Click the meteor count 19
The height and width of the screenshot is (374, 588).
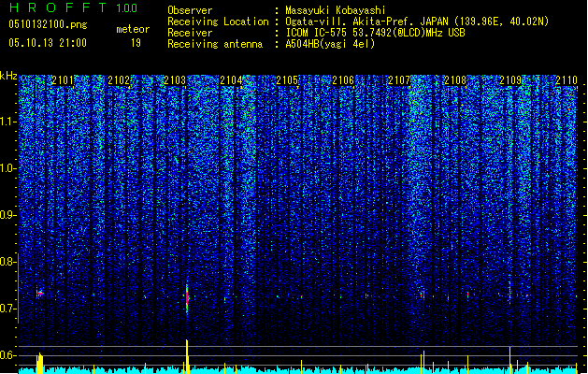coord(136,43)
